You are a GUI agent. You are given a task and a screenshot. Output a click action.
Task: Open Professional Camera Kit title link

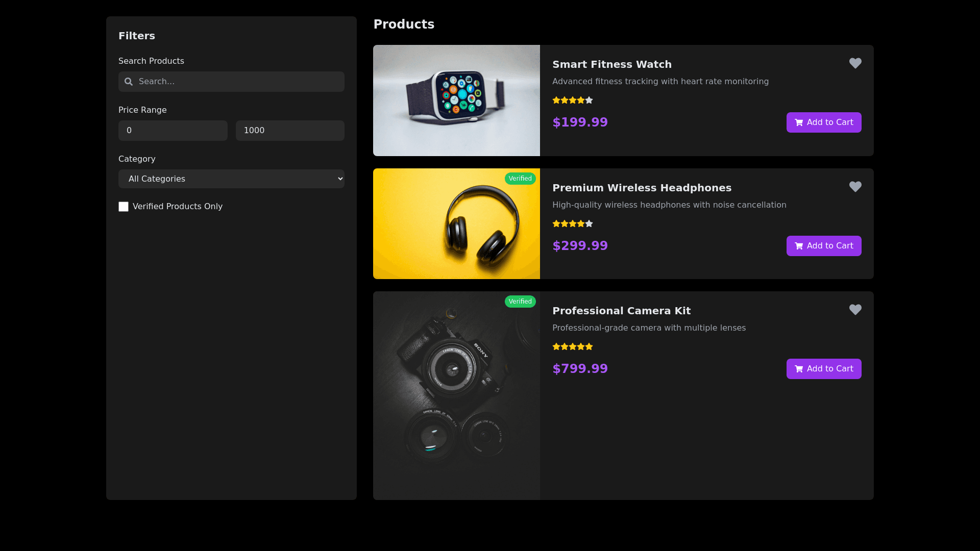(621, 311)
